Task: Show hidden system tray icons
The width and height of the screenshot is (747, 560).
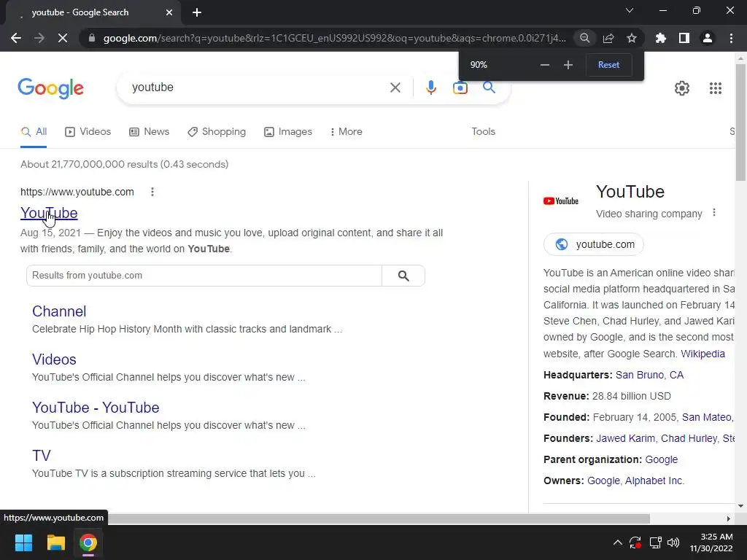Action: point(617,542)
